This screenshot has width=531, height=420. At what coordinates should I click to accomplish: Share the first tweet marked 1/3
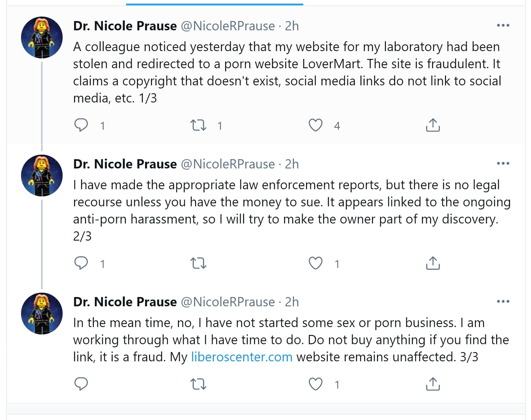point(433,125)
